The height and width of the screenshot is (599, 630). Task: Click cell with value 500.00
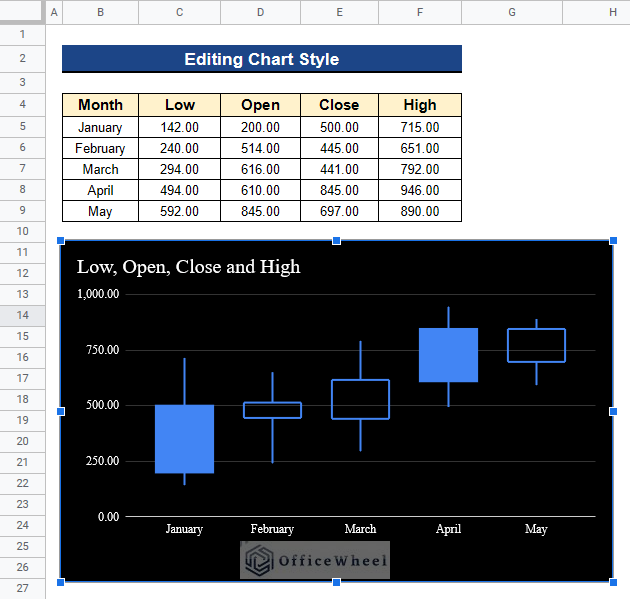pos(340,127)
